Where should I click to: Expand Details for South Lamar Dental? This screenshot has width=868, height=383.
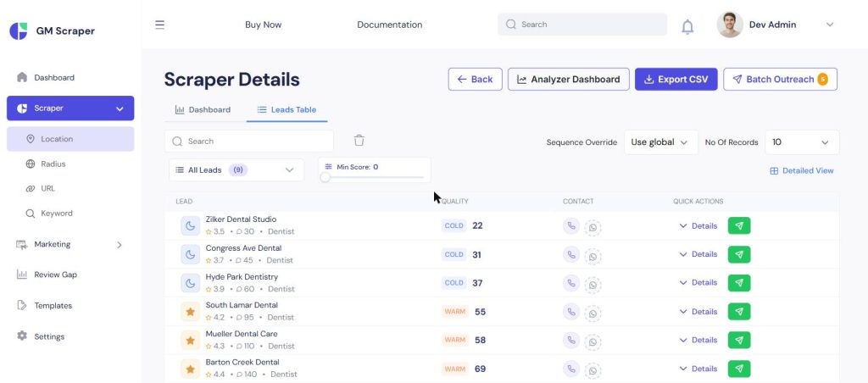tap(698, 312)
